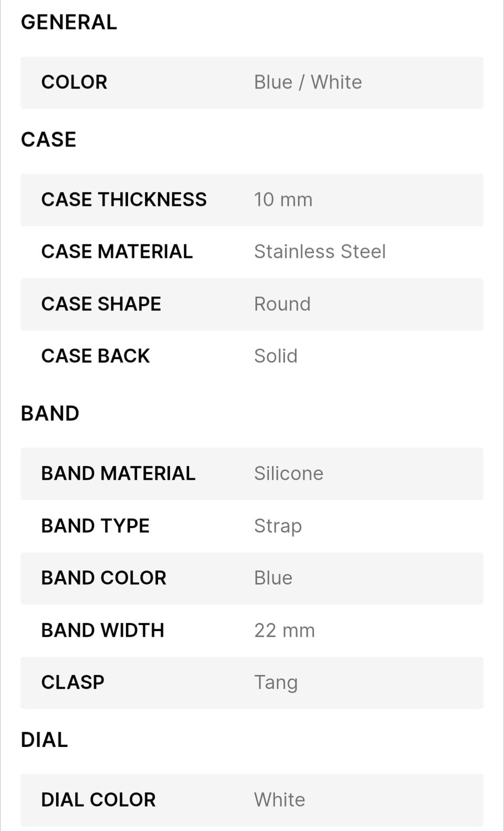Tap the DIAL section heading
The width and height of the screenshot is (504, 831).
tap(44, 740)
